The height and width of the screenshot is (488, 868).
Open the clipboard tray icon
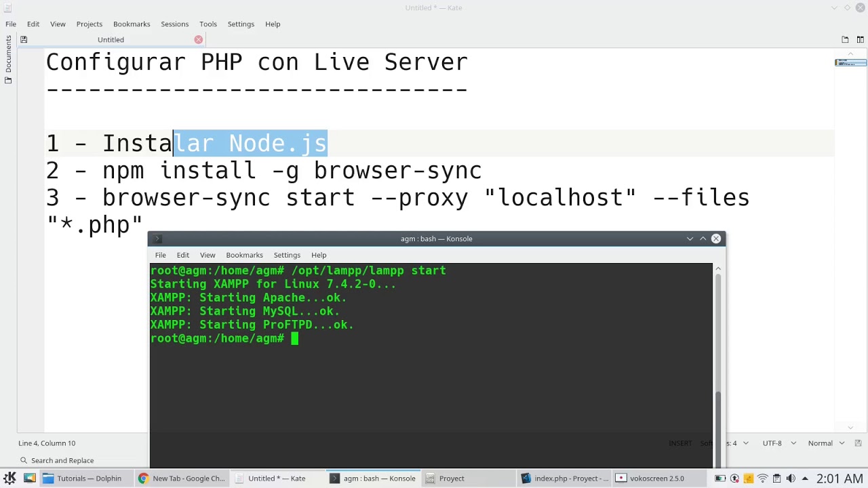pyautogui.click(x=777, y=479)
